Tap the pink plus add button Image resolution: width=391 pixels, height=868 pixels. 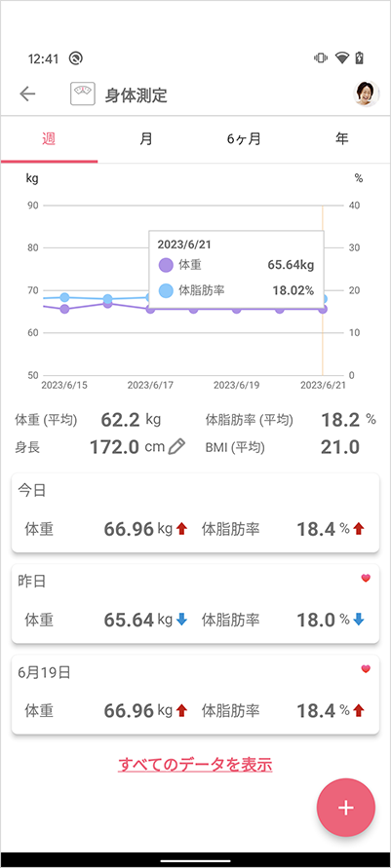[345, 807]
